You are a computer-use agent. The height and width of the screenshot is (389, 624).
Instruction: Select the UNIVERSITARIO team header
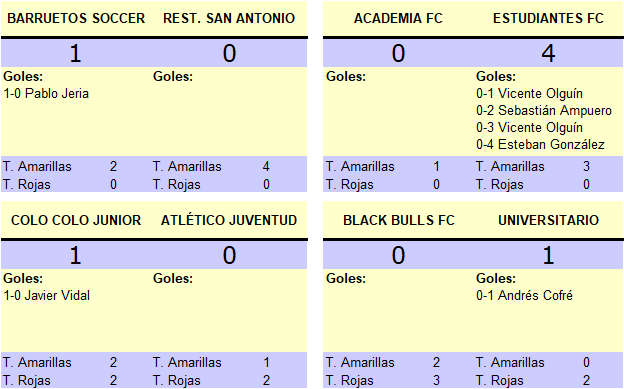click(x=548, y=220)
